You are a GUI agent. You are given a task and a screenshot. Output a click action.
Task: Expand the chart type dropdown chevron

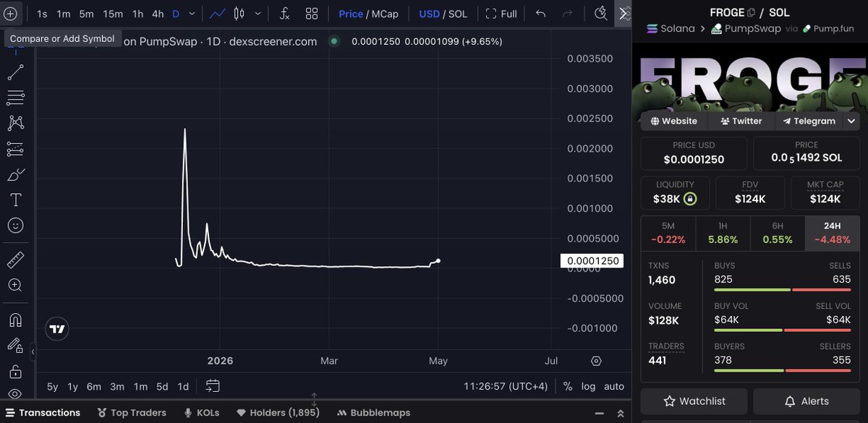click(256, 14)
